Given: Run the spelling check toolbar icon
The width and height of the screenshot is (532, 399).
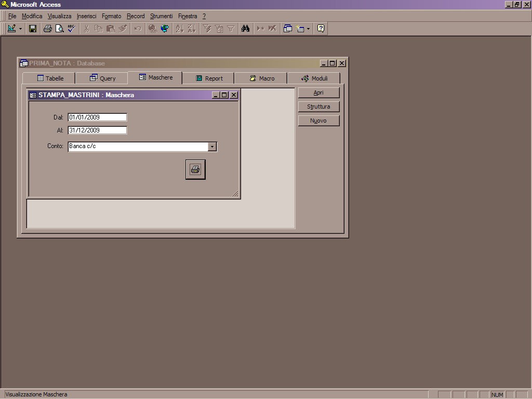Looking at the screenshot, I should coord(72,29).
